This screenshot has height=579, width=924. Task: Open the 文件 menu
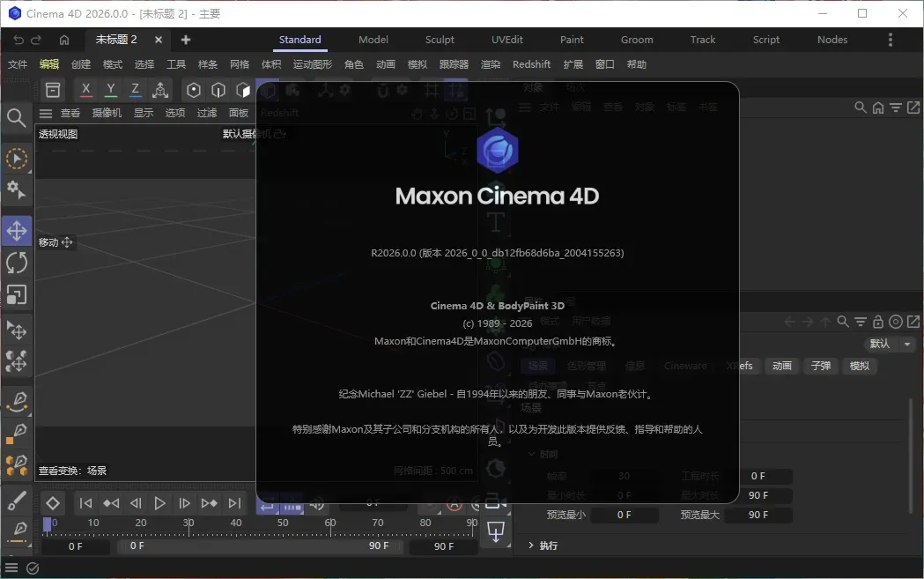pyautogui.click(x=18, y=64)
